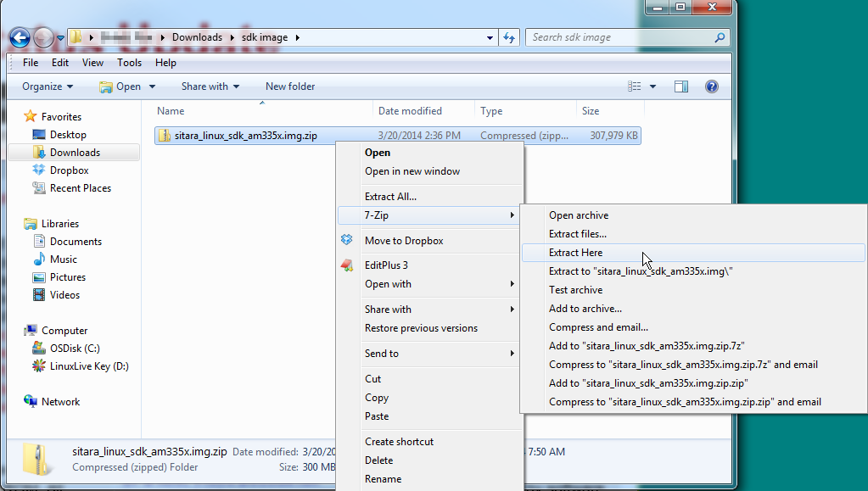Click Move to Dropbox in context menu
This screenshot has width=868, height=491.
[404, 241]
